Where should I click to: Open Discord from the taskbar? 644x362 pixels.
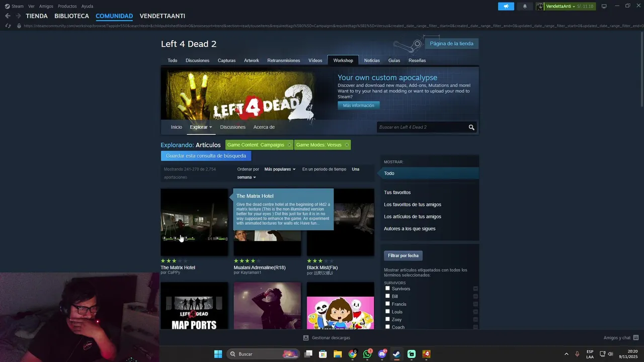[382, 354]
